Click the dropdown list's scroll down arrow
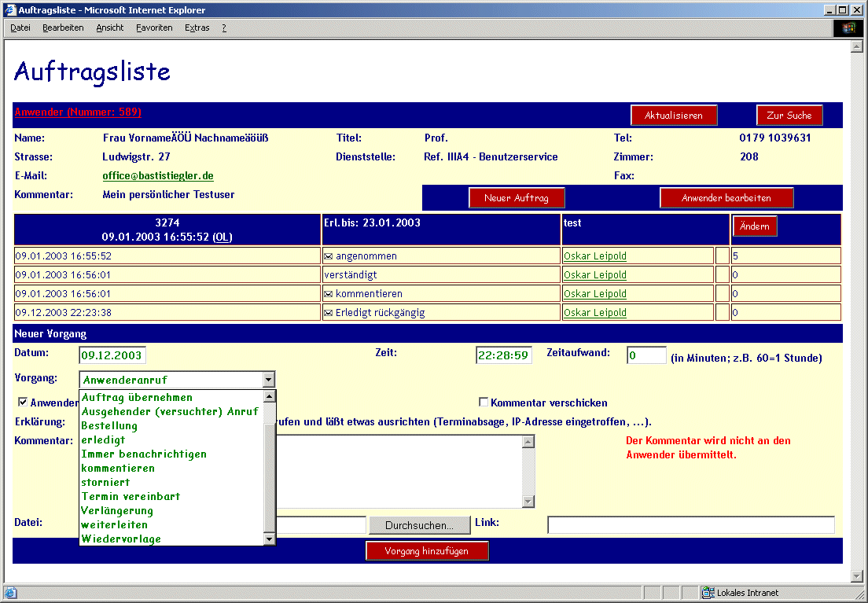868x603 pixels. tap(270, 539)
